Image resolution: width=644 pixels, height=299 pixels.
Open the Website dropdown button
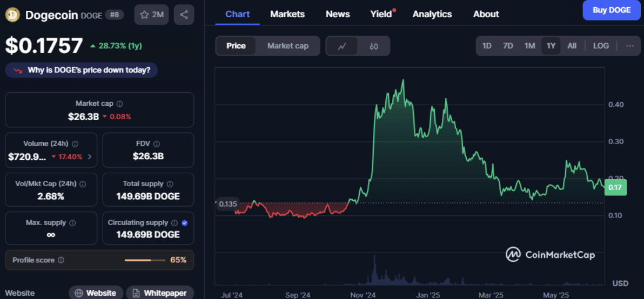click(x=96, y=293)
